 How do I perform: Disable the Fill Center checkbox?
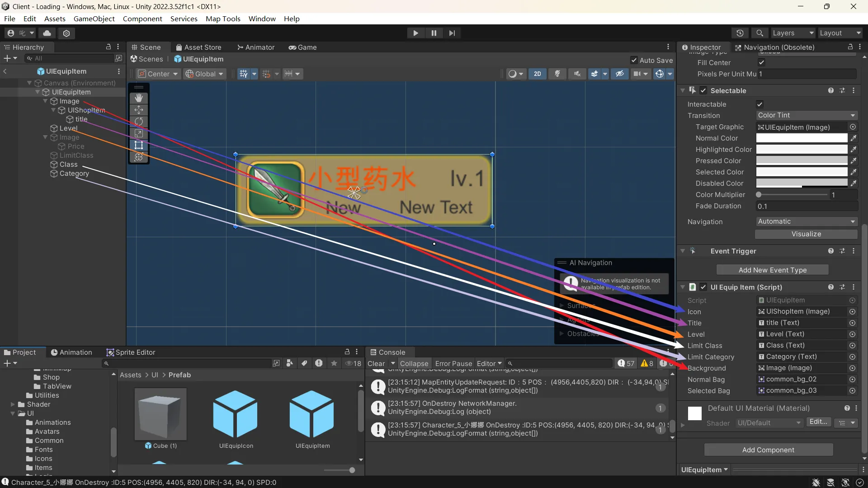762,63
